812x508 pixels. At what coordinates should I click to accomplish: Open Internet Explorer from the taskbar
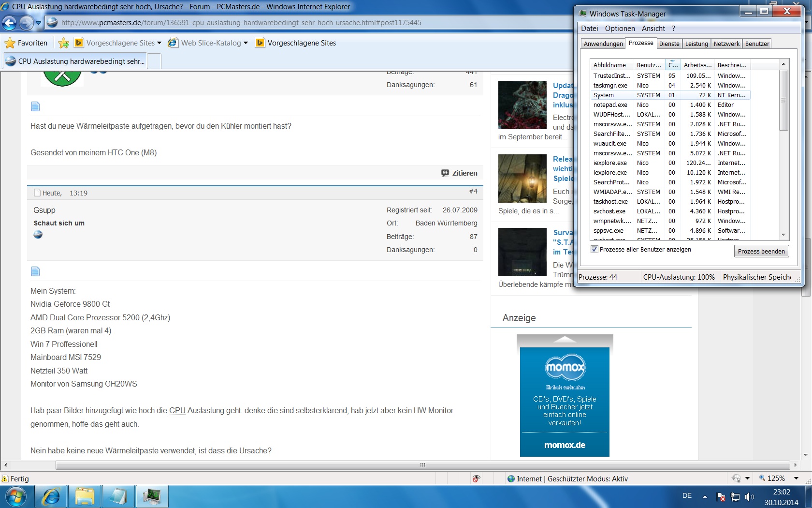(x=51, y=496)
